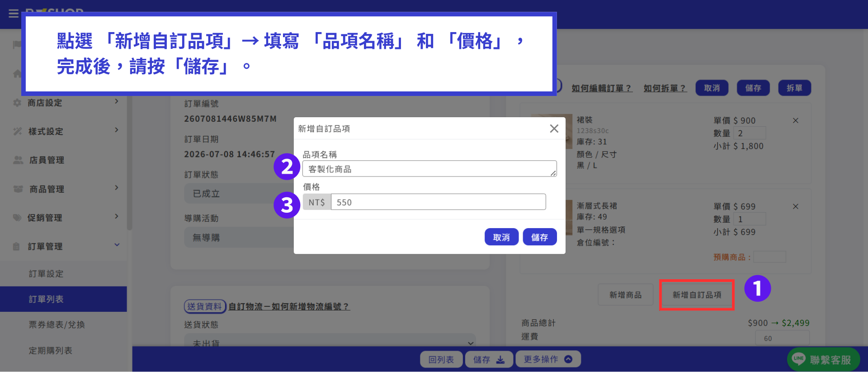This screenshot has height=372, width=868.
Task: Click the 拆單 button at top
Action: [x=794, y=88]
